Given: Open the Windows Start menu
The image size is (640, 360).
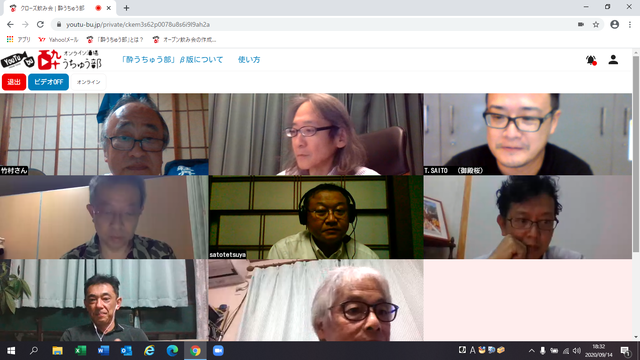Looking at the screenshot, I should [x=11, y=351].
